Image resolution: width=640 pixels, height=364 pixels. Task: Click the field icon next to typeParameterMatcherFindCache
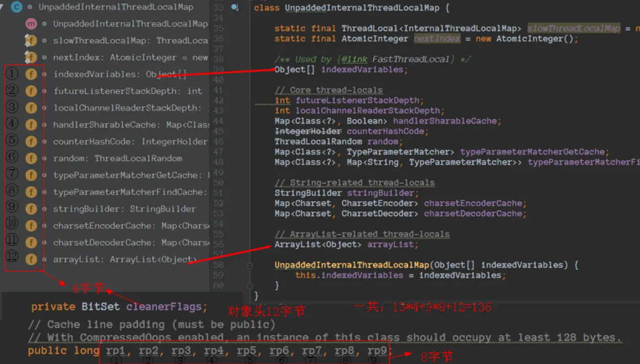[31, 192]
